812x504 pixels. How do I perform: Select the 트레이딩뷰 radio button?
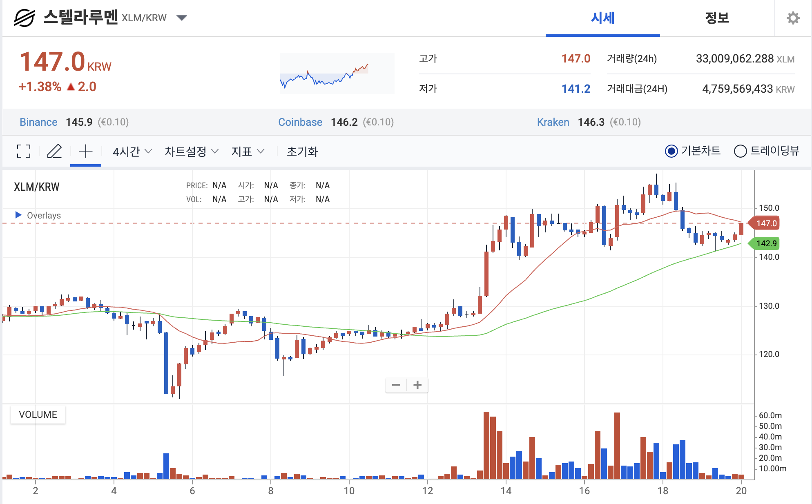point(740,151)
